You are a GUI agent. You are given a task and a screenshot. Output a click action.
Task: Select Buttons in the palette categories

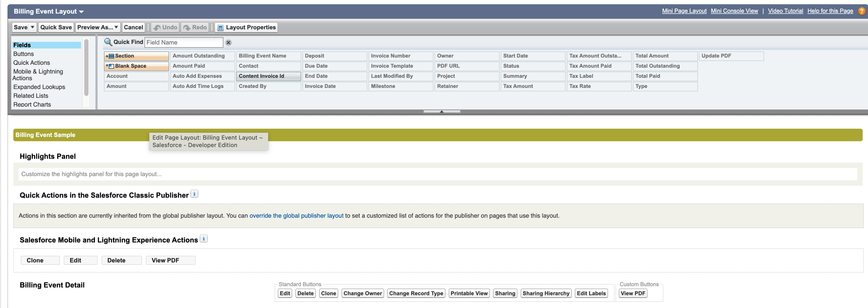(23, 54)
